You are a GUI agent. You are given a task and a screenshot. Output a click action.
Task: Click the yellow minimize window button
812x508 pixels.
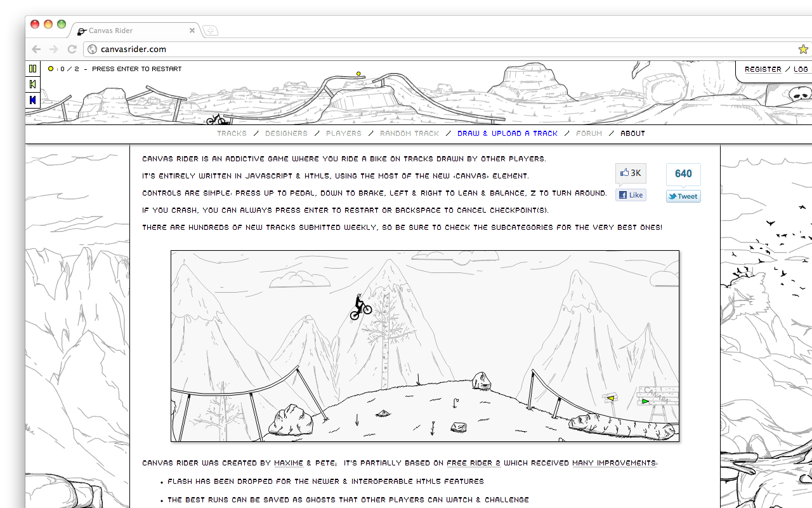[48, 24]
